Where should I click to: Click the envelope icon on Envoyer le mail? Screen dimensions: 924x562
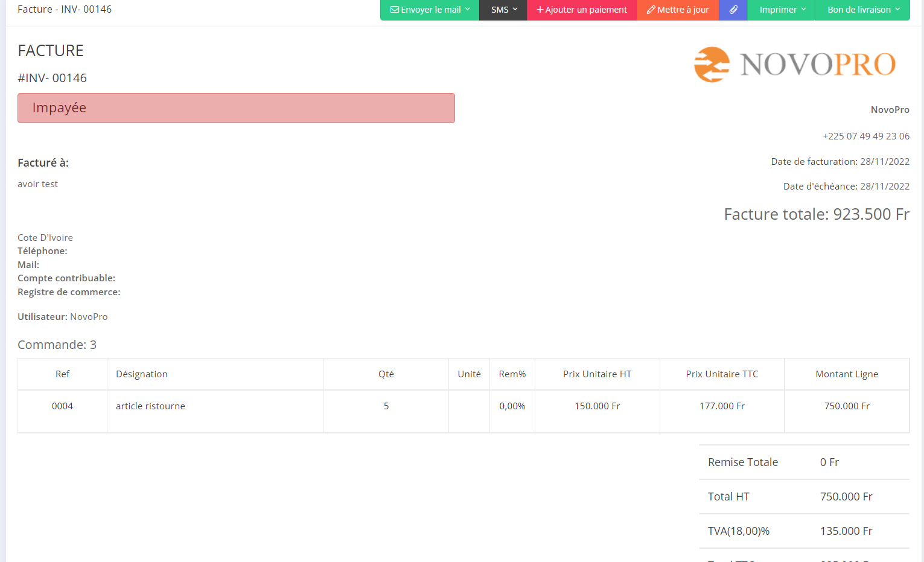point(395,10)
